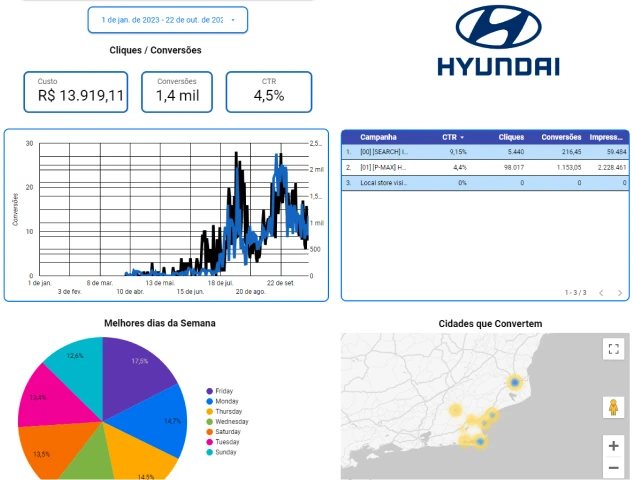
Task: Click the Melhores dias da Semana title
Action: point(160,323)
